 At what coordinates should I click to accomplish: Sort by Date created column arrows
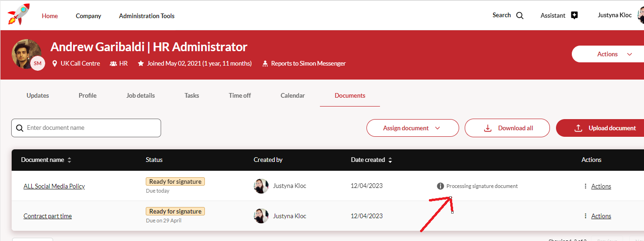coord(390,160)
